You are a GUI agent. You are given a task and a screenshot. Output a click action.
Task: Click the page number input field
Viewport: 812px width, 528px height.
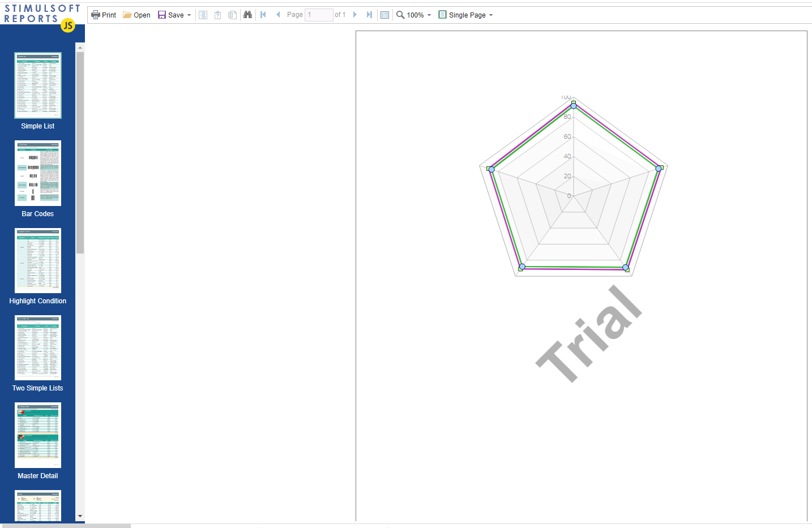pos(319,15)
